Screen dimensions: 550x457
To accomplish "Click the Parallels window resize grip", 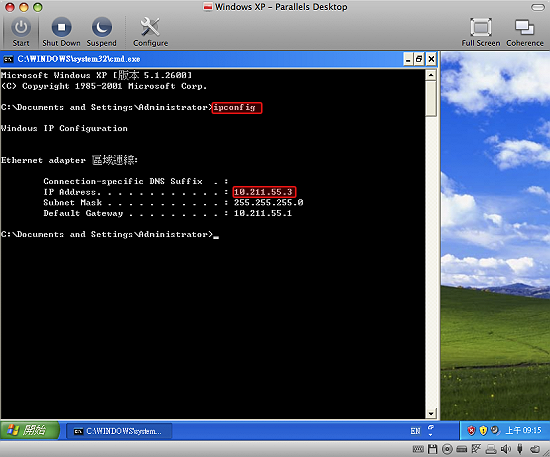I will tap(546, 453).
